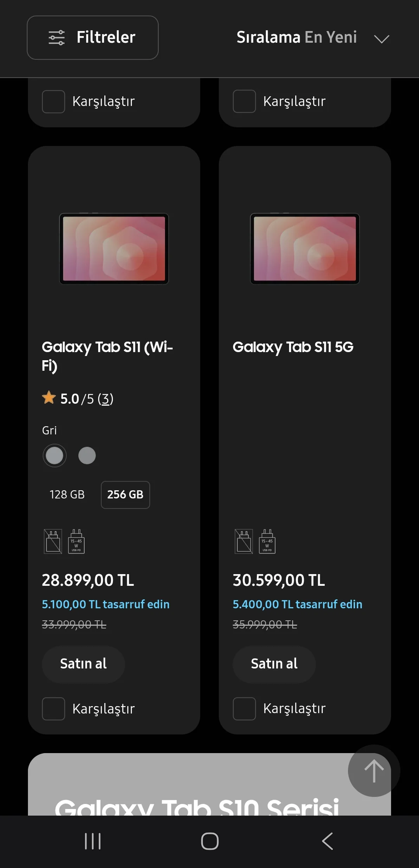
Task: Tap the filter sliders icon
Action: (57, 38)
